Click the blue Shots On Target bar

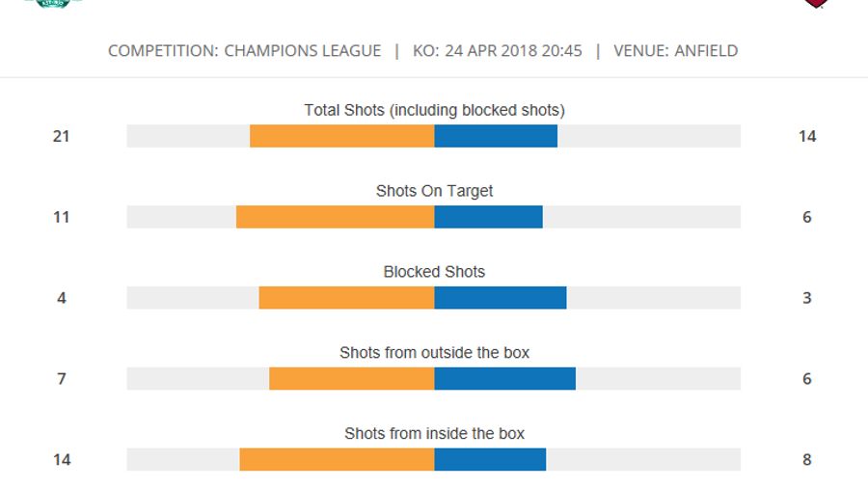(x=488, y=217)
